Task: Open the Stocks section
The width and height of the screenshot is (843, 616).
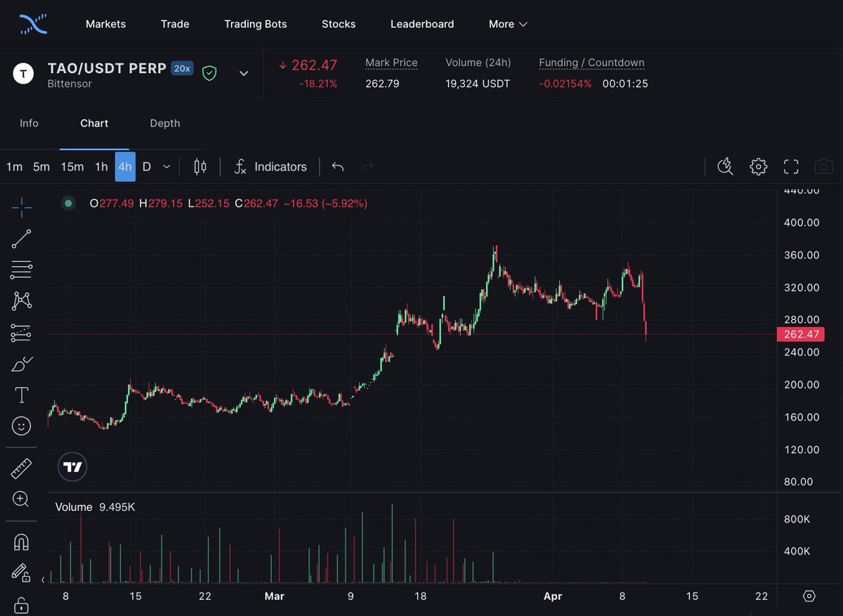Action: pos(339,24)
